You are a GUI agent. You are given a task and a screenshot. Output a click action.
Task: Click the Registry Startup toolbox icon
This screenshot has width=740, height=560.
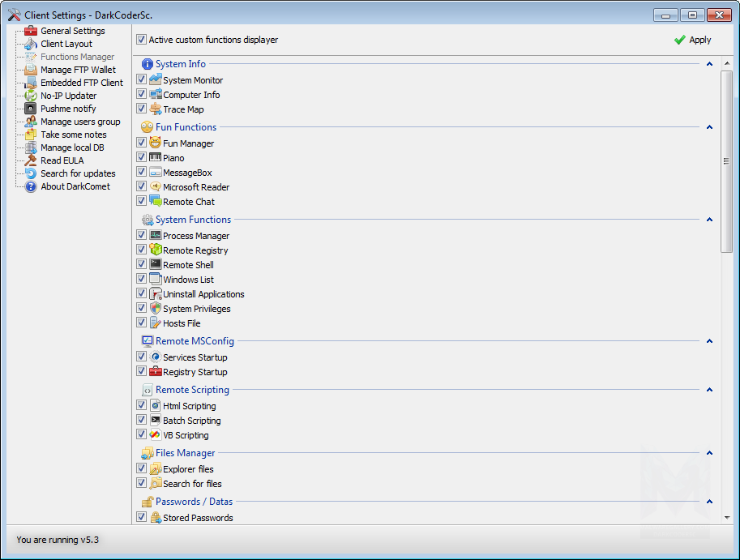tap(156, 372)
